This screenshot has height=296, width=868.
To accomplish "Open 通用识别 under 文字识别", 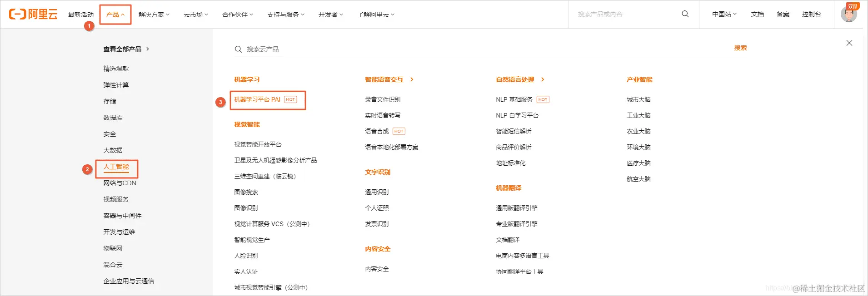I will [377, 192].
